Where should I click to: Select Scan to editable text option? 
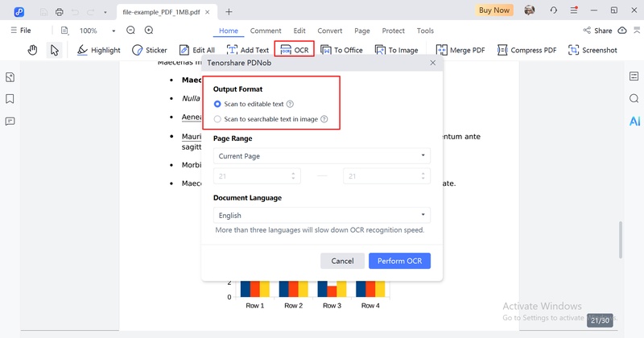pyautogui.click(x=218, y=105)
